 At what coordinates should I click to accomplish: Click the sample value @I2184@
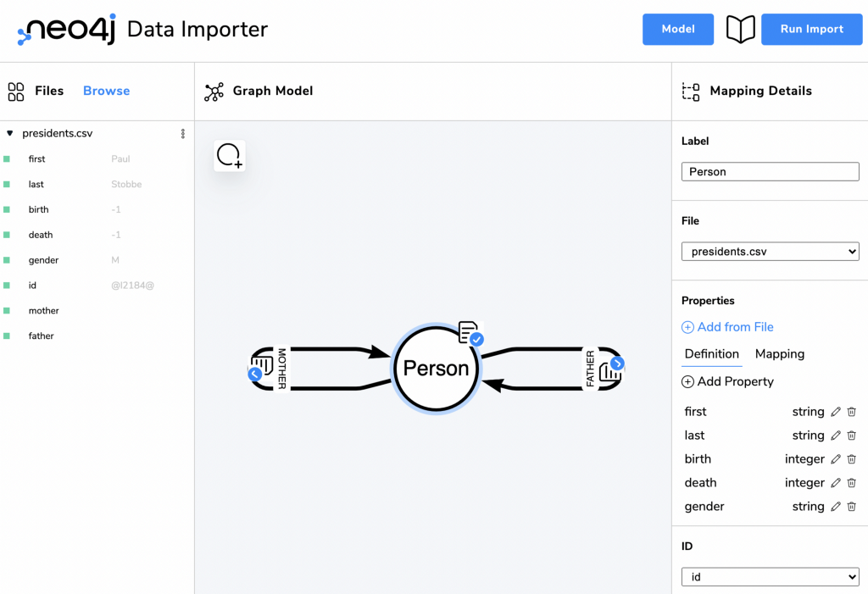tap(132, 286)
